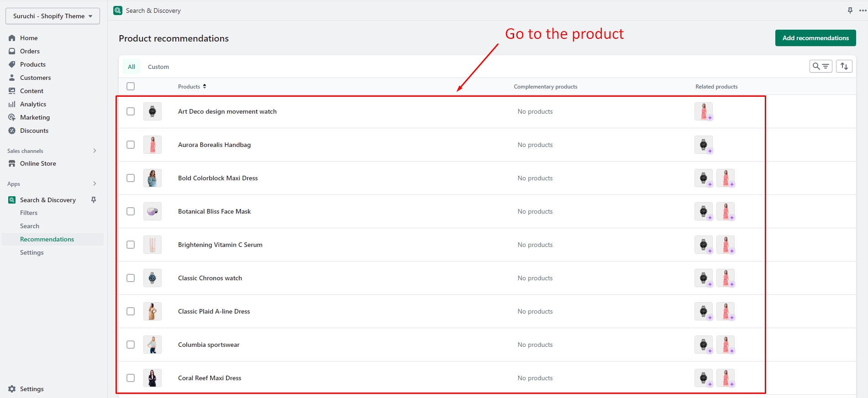868x398 pixels.
Task: Open Analytics via its bar chart icon
Action: point(12,104)
